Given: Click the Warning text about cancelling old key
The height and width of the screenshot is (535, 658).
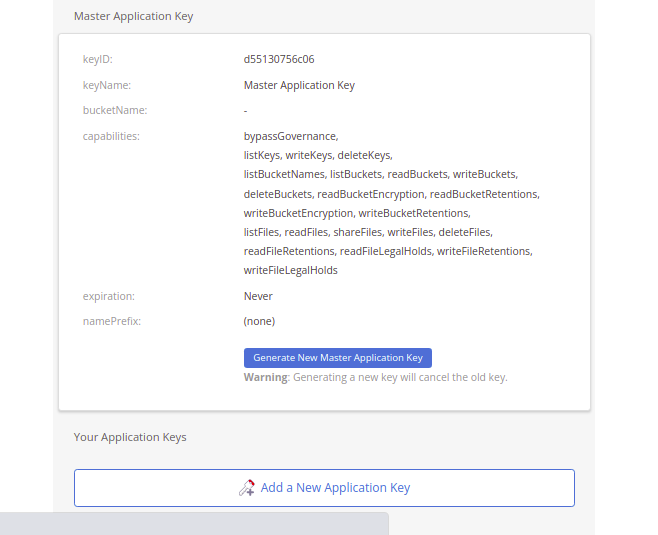Looking at the screenshot, I should (x=376, y=377).
